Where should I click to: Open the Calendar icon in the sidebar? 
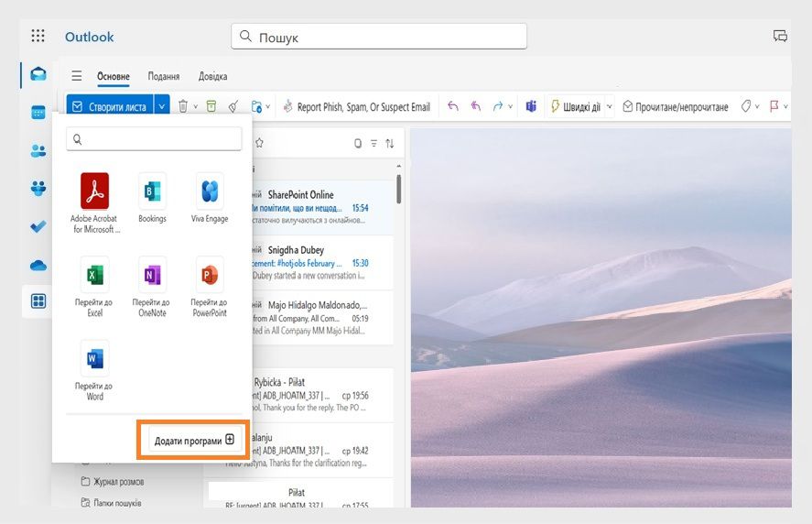click(x=38, y=113)
